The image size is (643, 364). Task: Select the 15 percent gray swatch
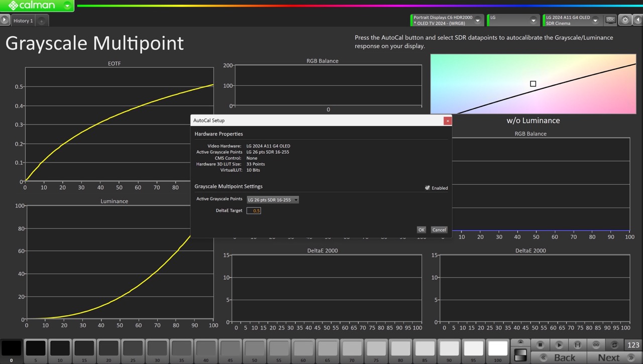tap(84, 350)
